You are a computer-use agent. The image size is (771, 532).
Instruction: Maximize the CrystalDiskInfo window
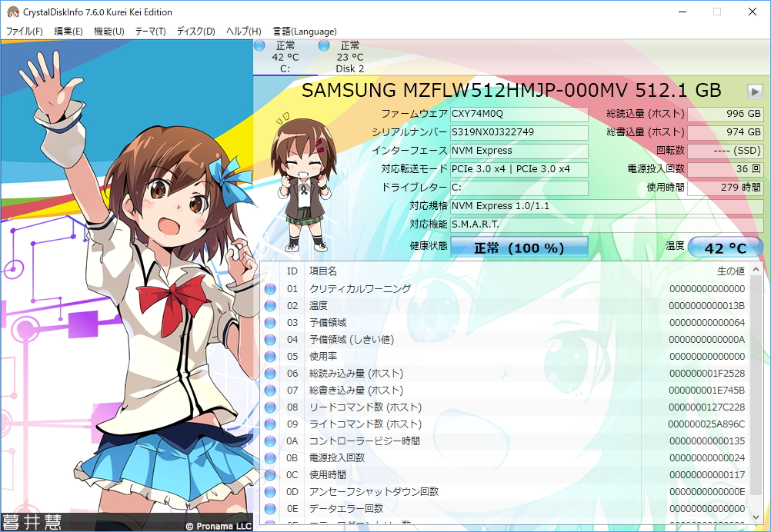[x=717, y=12]
